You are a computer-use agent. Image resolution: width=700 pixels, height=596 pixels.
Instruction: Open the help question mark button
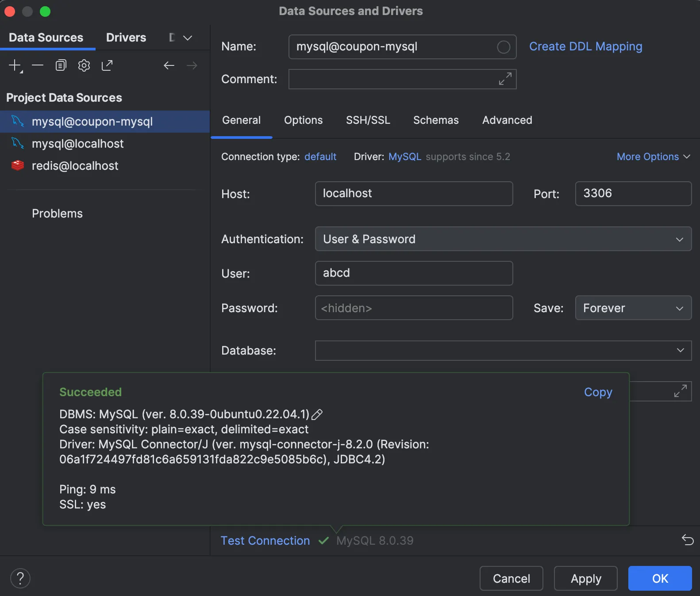coord(20,578)
